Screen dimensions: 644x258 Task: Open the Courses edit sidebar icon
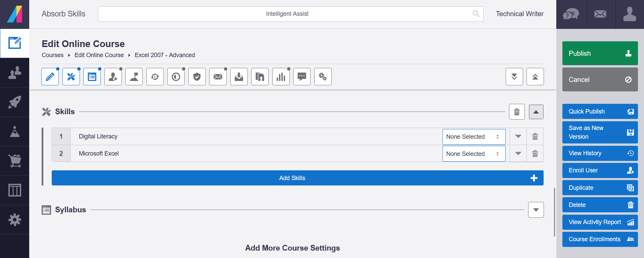click(14, 43)
